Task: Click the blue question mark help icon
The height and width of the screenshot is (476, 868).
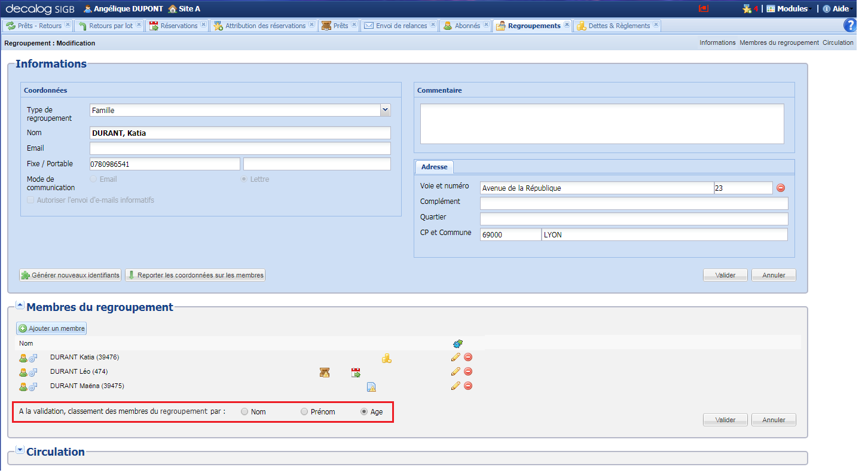Action: pyautogui.click(x=849, y=25)
